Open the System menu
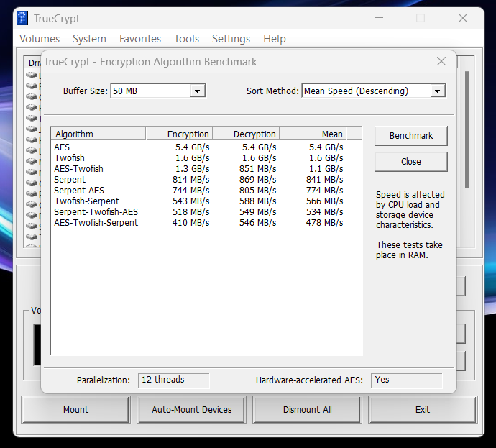Viewport: 496px width, 448px height. pos(89,39)
